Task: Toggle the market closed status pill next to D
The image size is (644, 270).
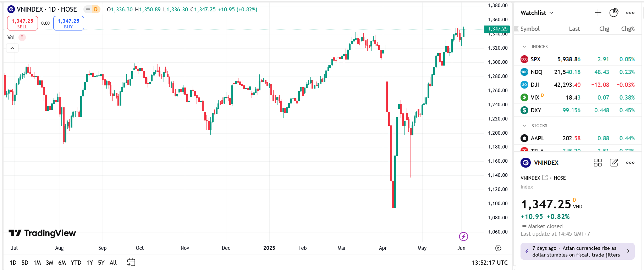Action: point(88,10)
